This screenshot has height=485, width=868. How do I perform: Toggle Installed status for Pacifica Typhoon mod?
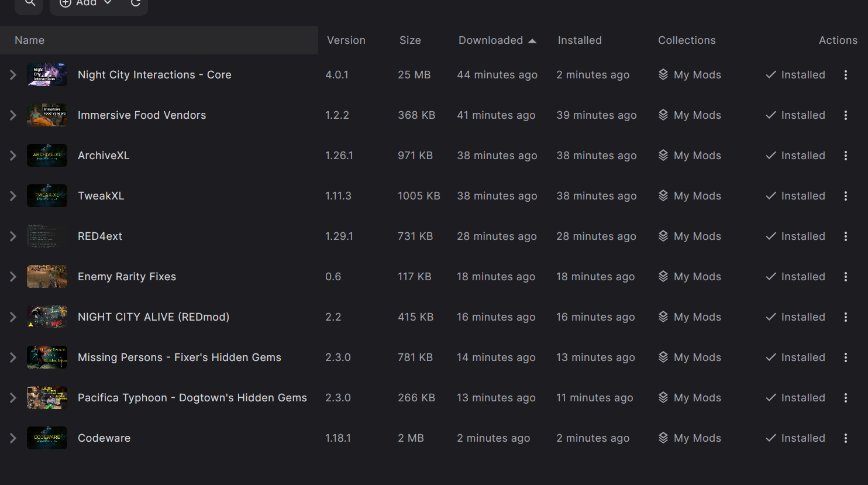click(795, 398)
